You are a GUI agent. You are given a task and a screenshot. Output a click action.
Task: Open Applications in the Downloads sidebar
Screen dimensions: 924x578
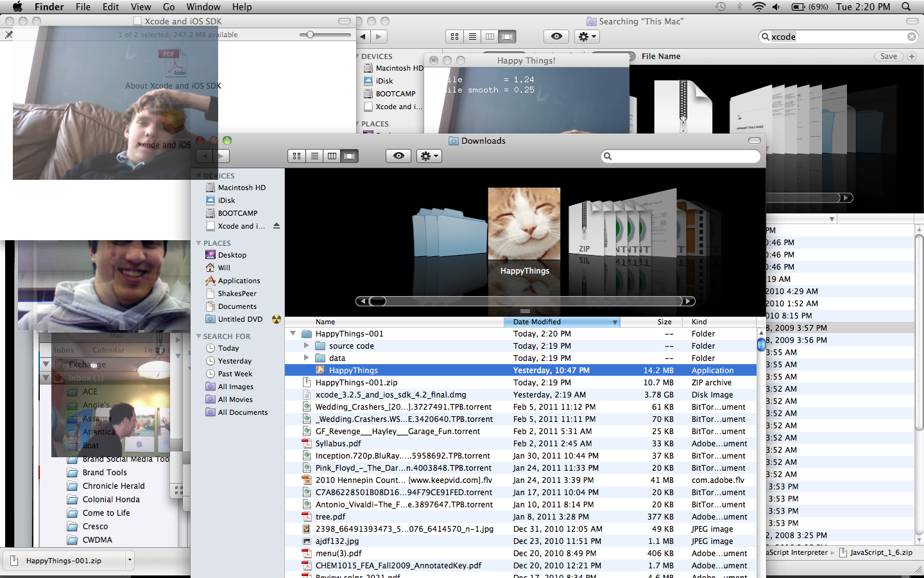point(239,281)
